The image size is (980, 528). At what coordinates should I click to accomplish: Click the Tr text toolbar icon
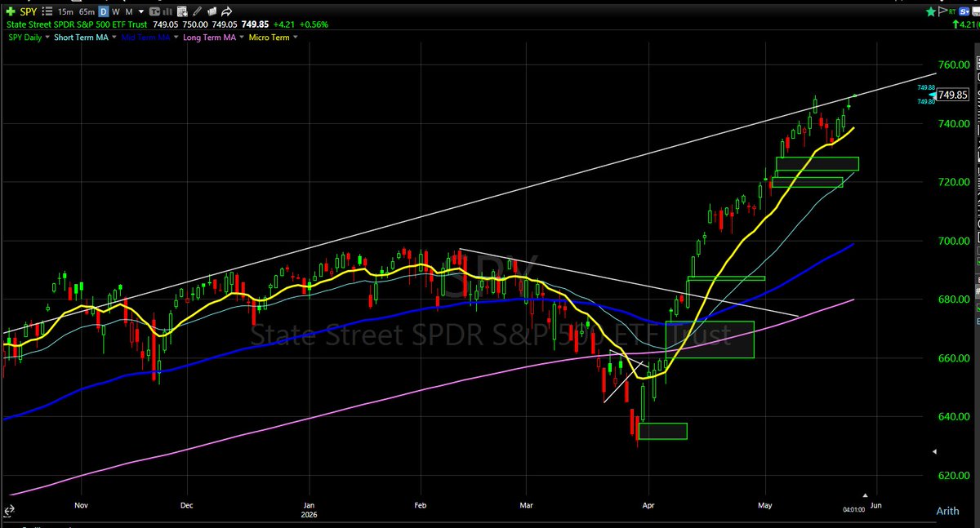pos(154,12)
